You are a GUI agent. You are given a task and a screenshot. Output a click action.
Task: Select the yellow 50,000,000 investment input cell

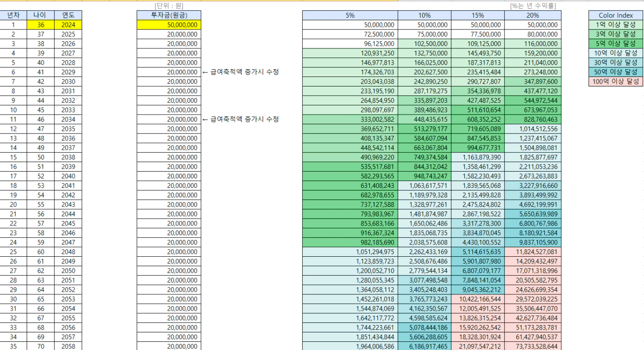pyautogui.click(x=168, y=25)
